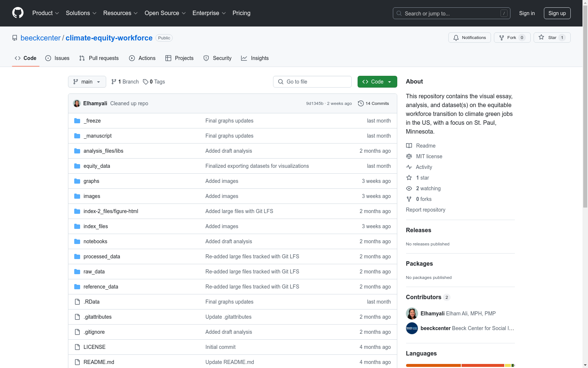Screen dimensions: 588x368
Task: Open the Solutions dropdown menu
Action: click(x=81, y=13)
